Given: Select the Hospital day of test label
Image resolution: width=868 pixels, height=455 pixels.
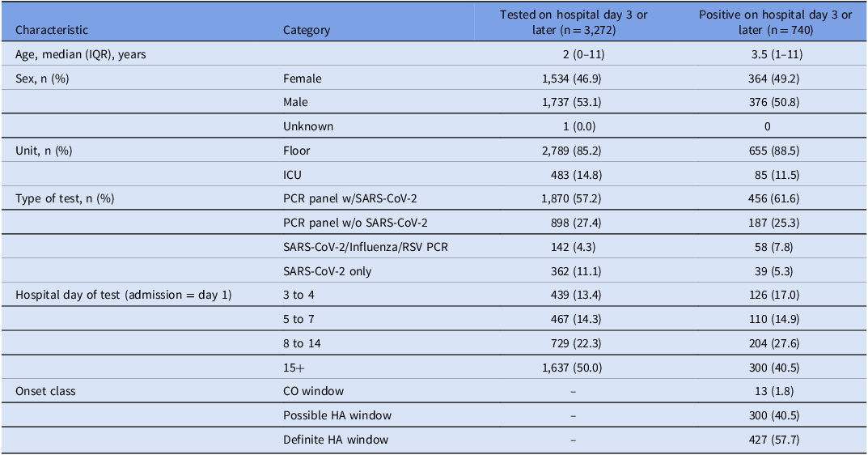Looking at the screenshot, I should click(x=124, y=296).
